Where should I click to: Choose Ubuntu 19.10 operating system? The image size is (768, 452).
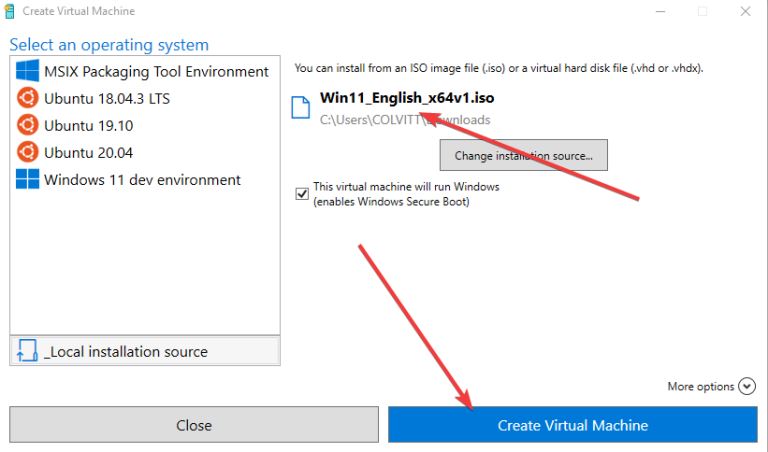pyautogui.click(x=145, y=125)
